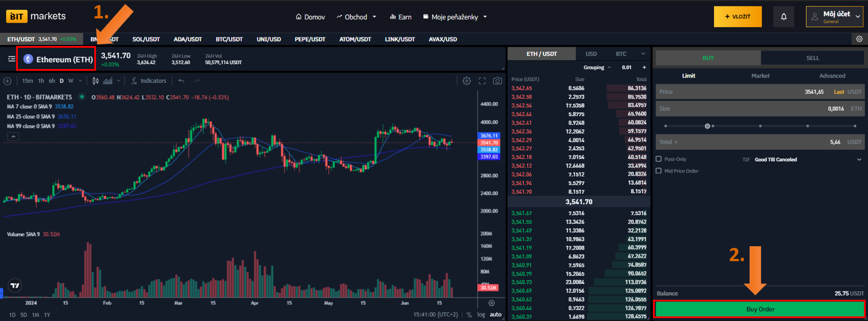Toggle chart fullscreen mode
Screen dimensions: 868x321
tap(482, 81)
